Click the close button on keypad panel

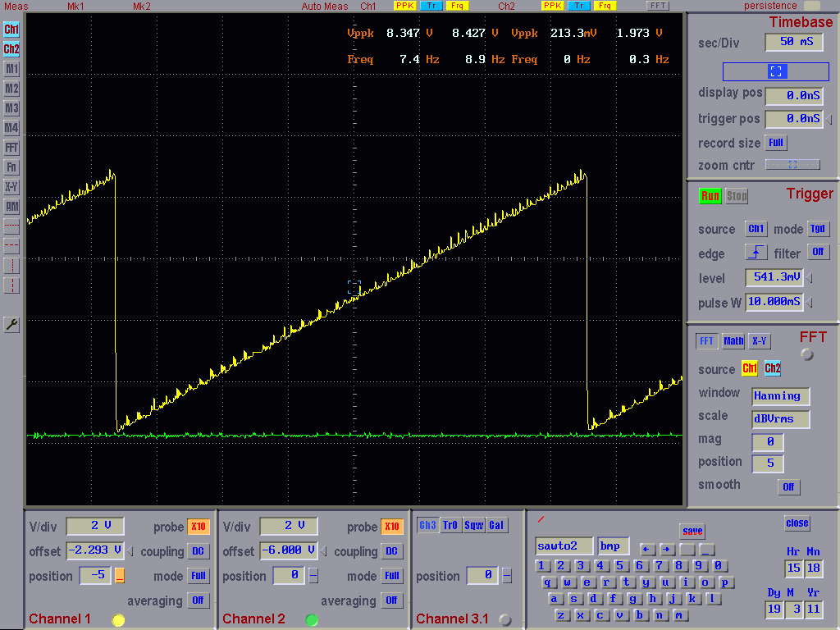[797, 523]
